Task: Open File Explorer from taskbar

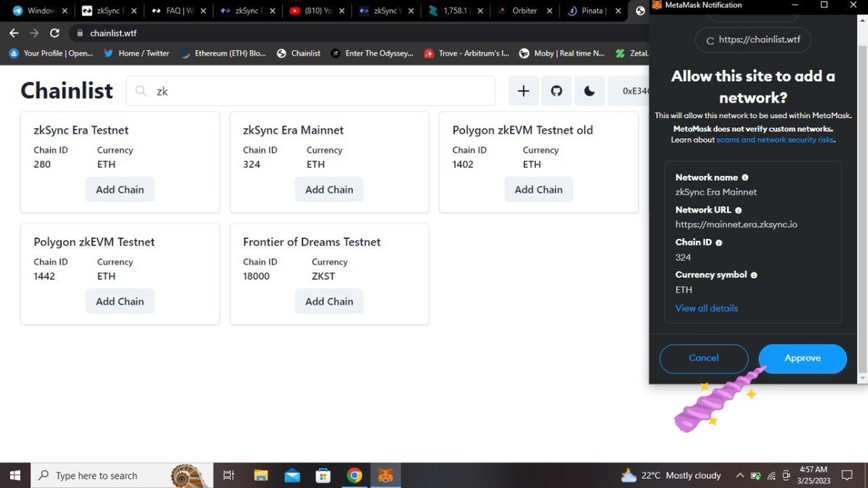Action: pos(261,475)
